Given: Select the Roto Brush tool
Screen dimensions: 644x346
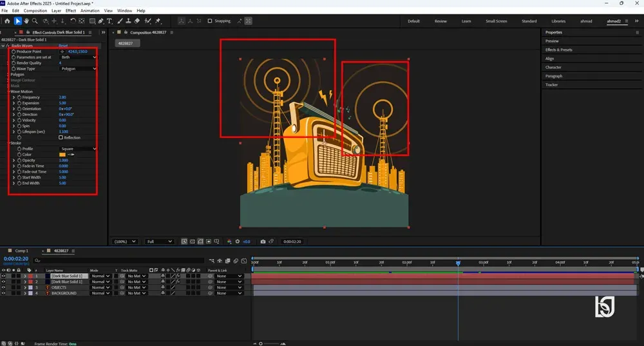Looking at the screenshot, I should pos(148,21).
